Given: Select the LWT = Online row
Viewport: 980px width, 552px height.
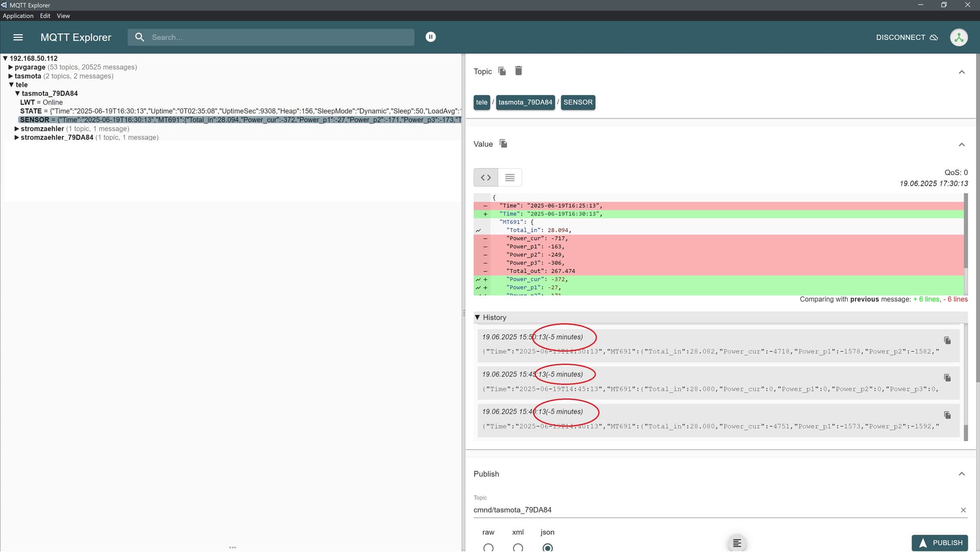Looking at the screenshot, I should [x=41, y=102].
